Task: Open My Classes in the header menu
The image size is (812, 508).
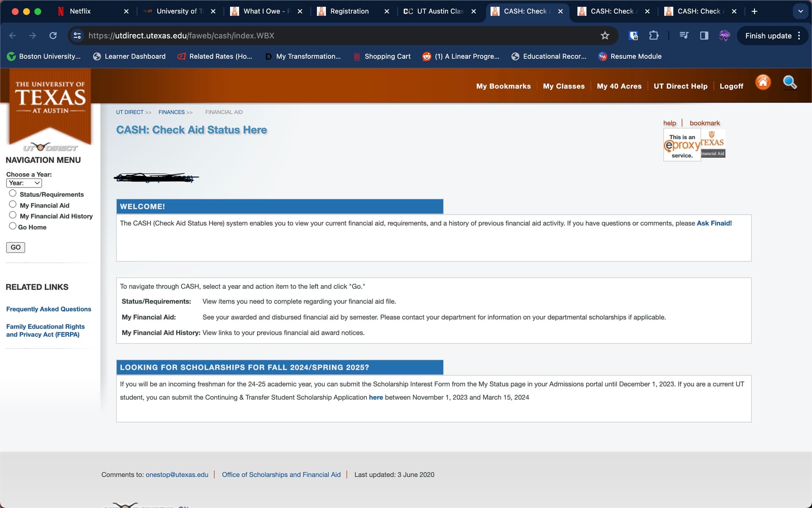Action: click(563, 86)
